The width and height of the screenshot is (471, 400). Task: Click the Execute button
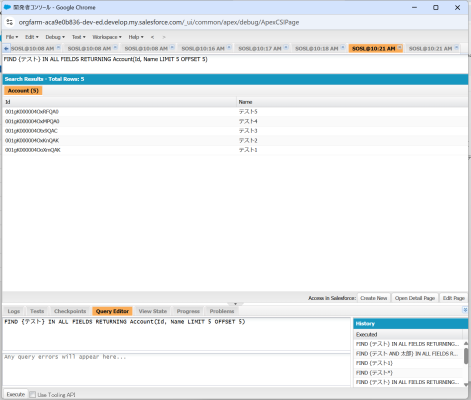click(16, 394)
